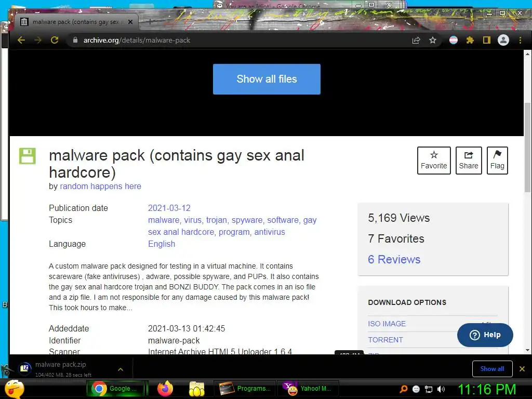Open the trojan topic link

tap(217, 220)
